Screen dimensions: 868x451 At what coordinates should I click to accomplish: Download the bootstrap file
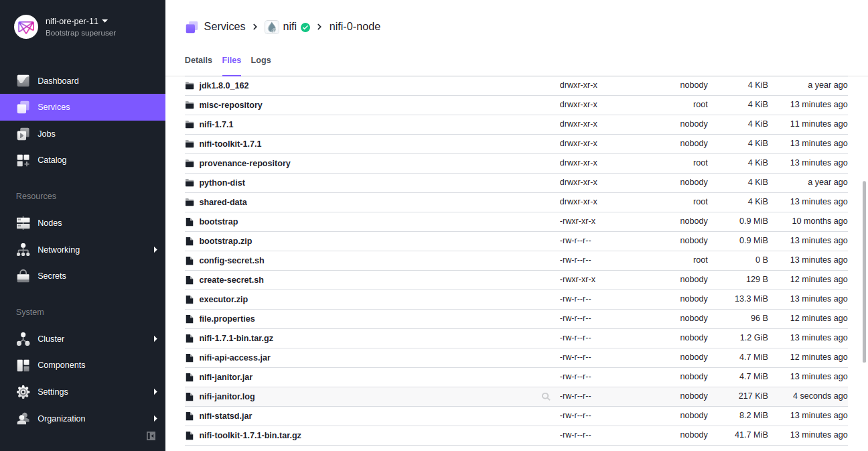coord(218,222)
